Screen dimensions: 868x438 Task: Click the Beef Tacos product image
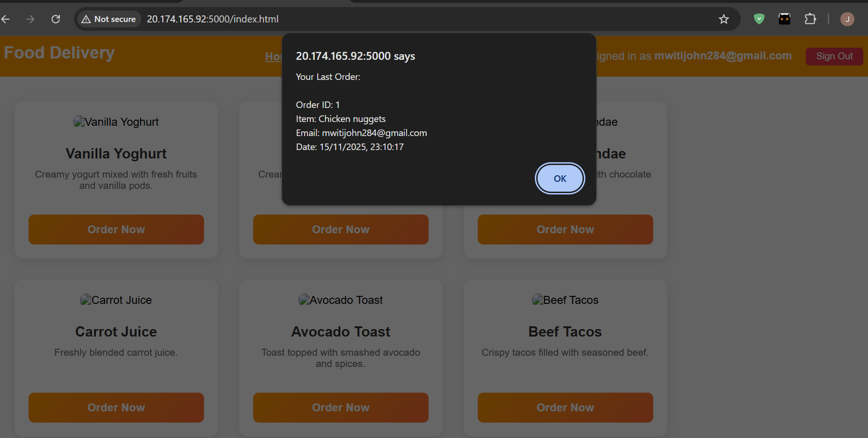565,300
